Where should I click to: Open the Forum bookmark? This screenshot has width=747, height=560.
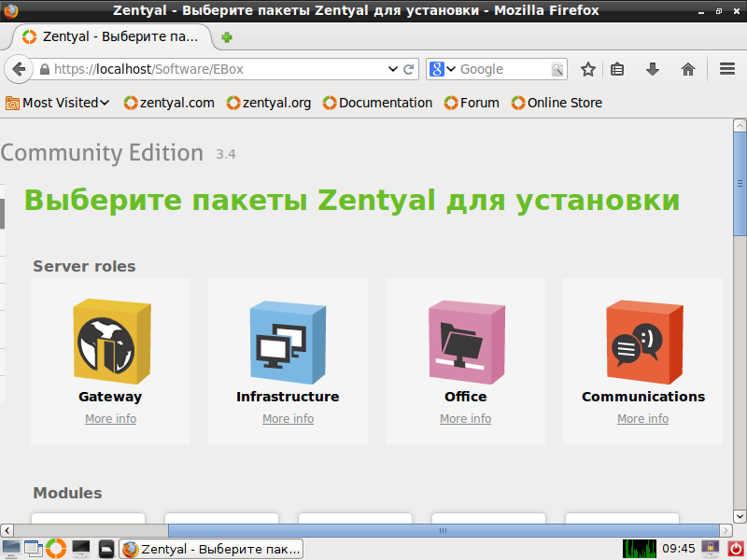[x=472, y=103]
